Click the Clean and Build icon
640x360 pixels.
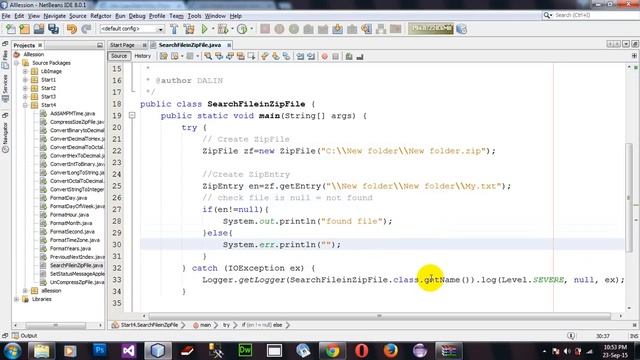coord(189,29)
